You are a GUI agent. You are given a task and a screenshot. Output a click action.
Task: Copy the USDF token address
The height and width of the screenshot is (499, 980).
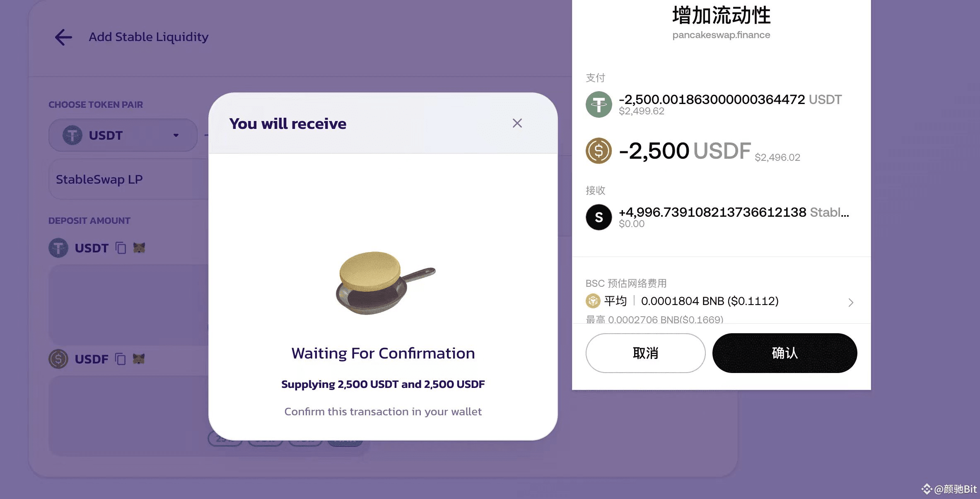(120, 359)
